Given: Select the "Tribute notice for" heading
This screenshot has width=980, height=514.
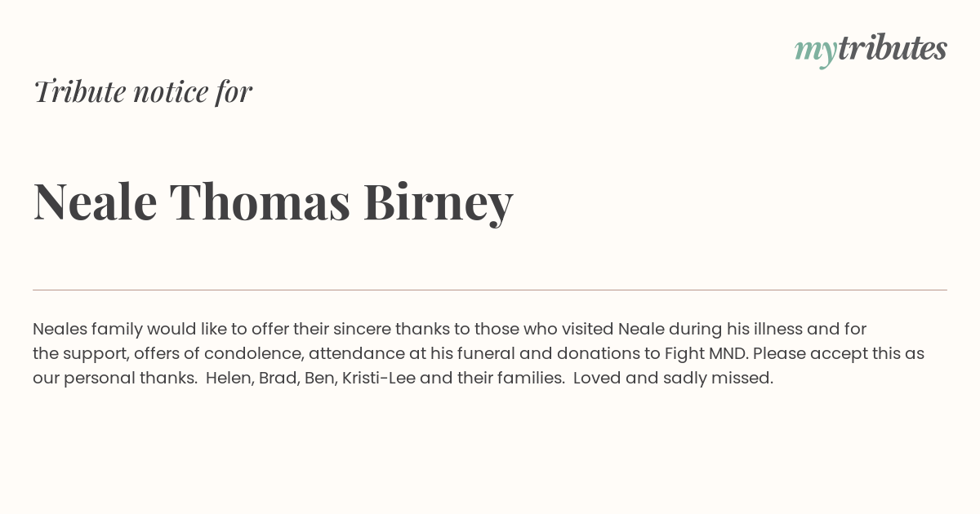Looking at the screenshot, I should point(142,91).
